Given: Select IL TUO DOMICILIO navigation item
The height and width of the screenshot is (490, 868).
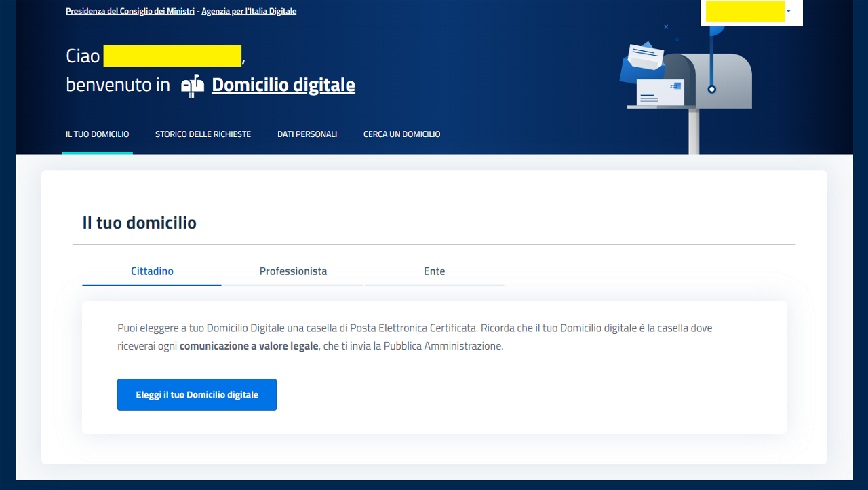Looking at the screenshot, I should (x=97, y=134).
